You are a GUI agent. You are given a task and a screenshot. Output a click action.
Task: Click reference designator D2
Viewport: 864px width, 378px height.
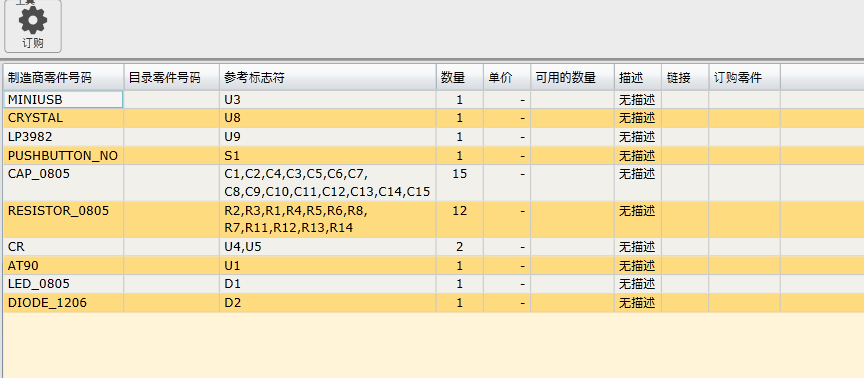tap(233, 303)
